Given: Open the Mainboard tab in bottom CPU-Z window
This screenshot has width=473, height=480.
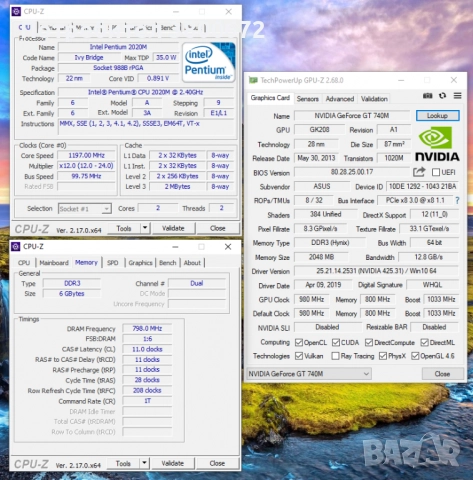Looking at the screenshot, I should point(54,263).
